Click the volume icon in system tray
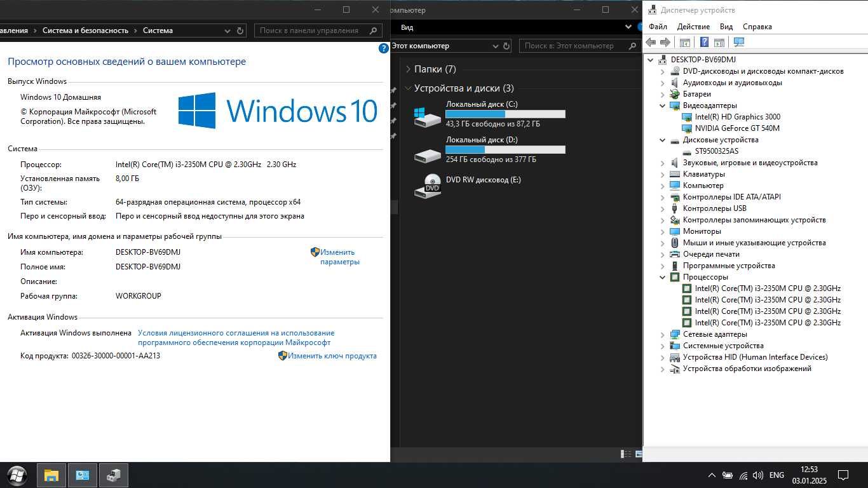This screenshot has width=868, height=488. 758,475
